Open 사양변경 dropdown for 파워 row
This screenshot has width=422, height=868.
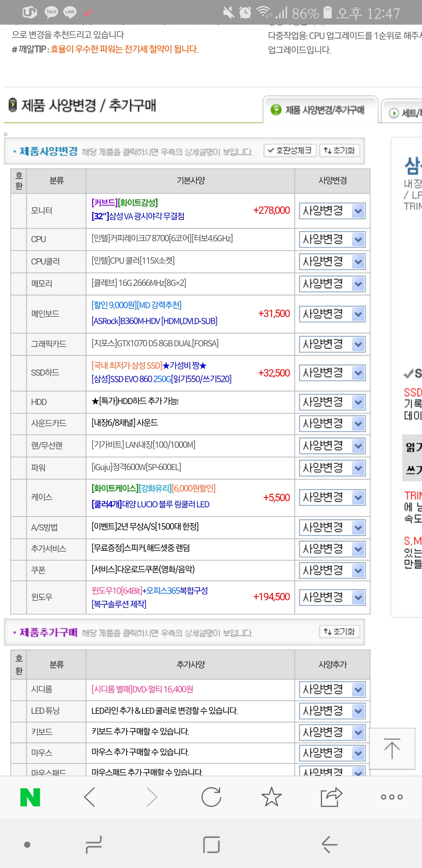tap(332, 468)
